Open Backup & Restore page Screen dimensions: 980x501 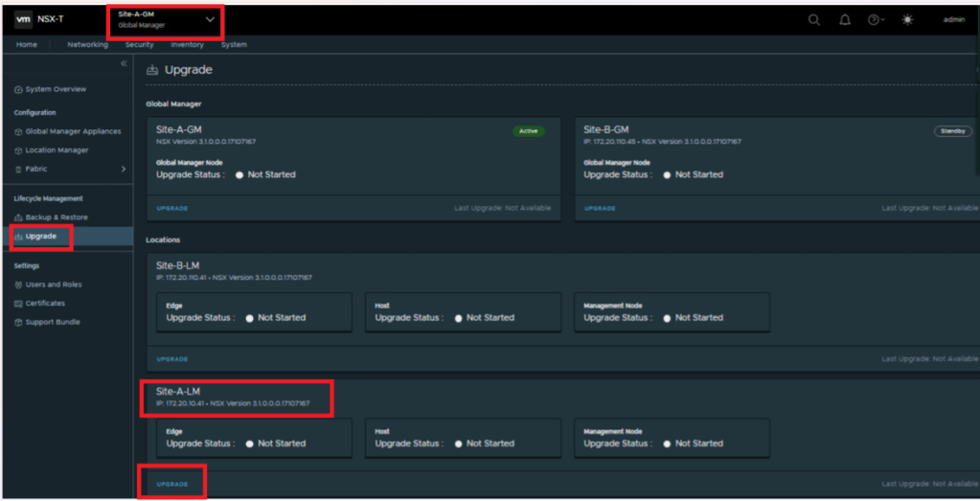tap(56, 217)
